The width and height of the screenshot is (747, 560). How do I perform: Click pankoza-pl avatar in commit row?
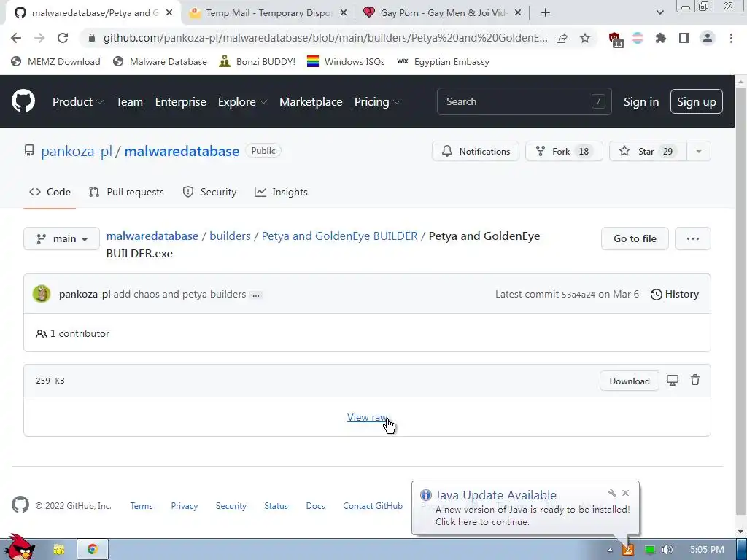[42, 294]
